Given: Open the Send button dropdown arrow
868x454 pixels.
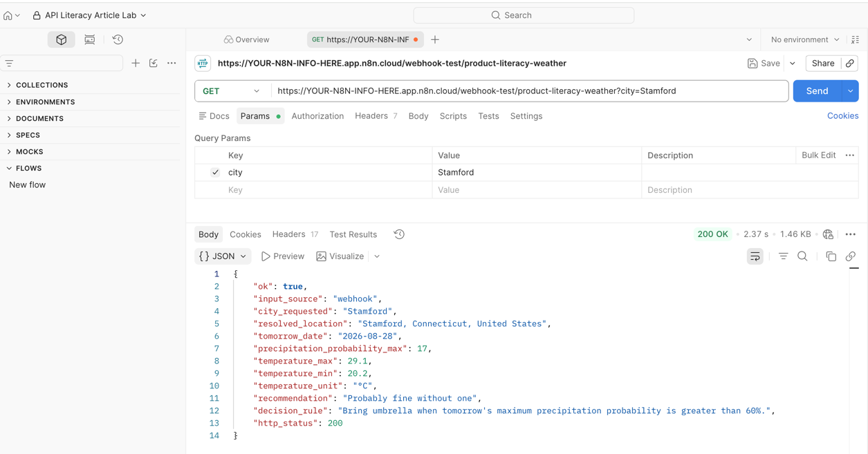Looking at the screenshot, I should pos(851,91).
